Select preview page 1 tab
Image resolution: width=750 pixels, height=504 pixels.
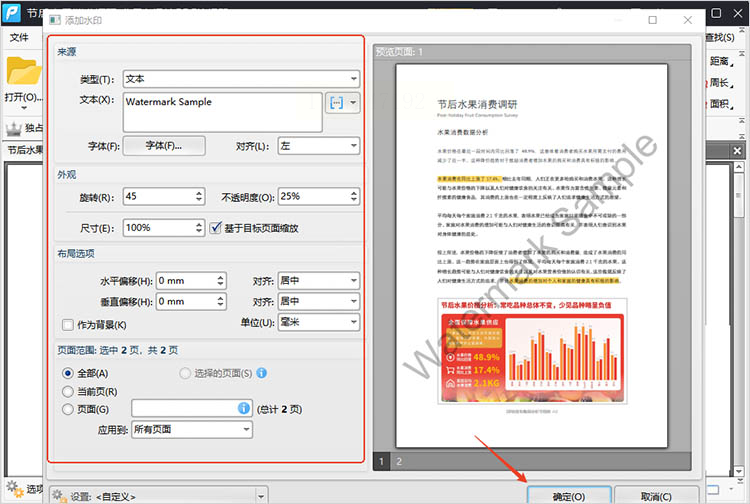[x=381, y=461]
